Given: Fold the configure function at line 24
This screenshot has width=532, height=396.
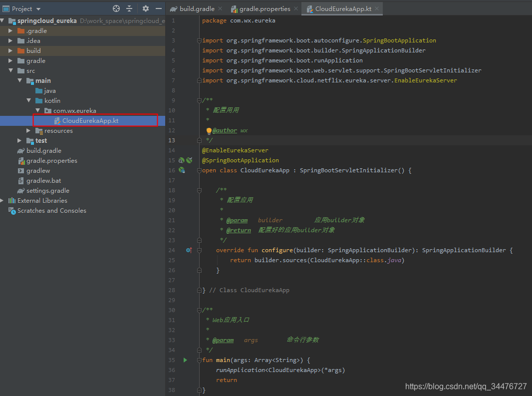Looking at the screenshot, I should pos(199,250).
